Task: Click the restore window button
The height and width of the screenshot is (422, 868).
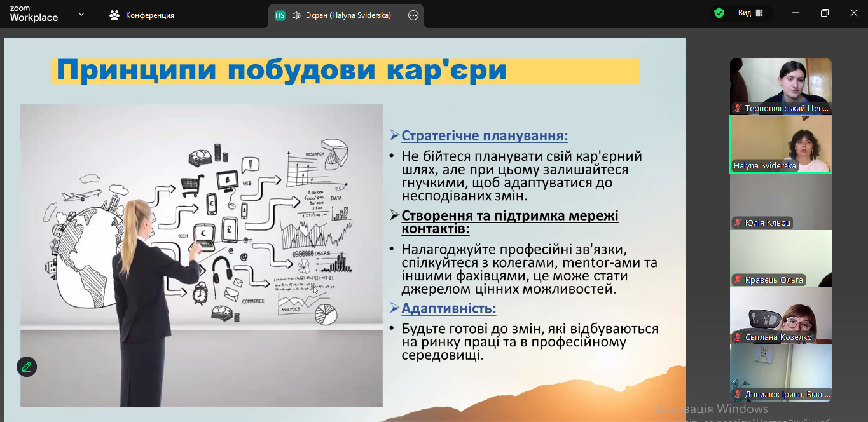Action: click(x=825, y=13)
